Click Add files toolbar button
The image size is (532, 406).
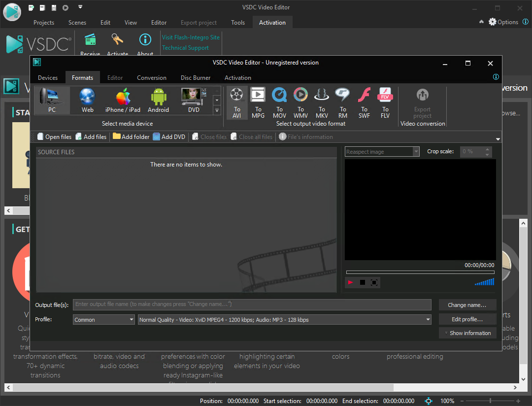(x=91, y=137)
